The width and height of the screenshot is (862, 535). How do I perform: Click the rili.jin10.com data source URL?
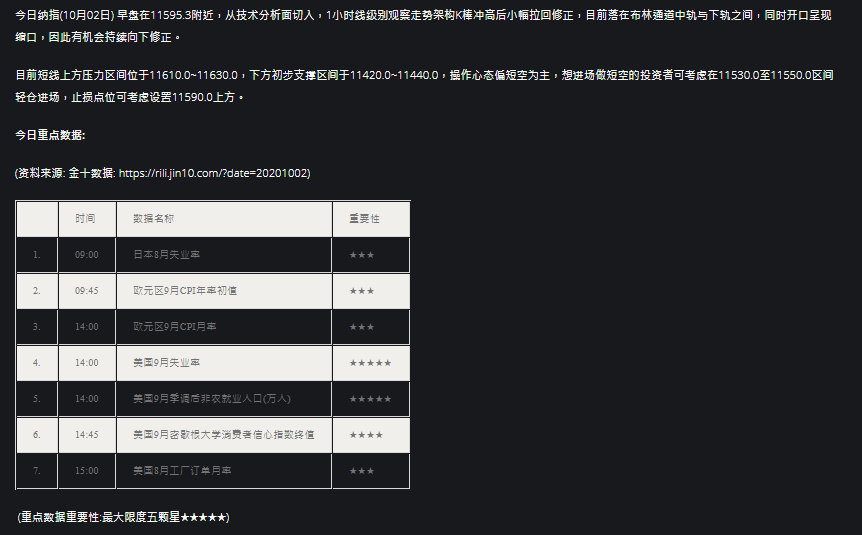[x=213, y=173]
